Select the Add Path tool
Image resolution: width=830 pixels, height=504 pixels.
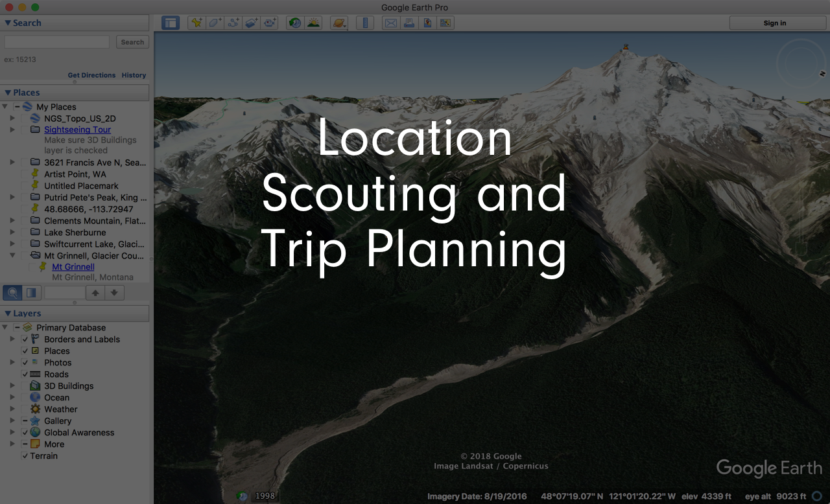click(x=233, y=23)
